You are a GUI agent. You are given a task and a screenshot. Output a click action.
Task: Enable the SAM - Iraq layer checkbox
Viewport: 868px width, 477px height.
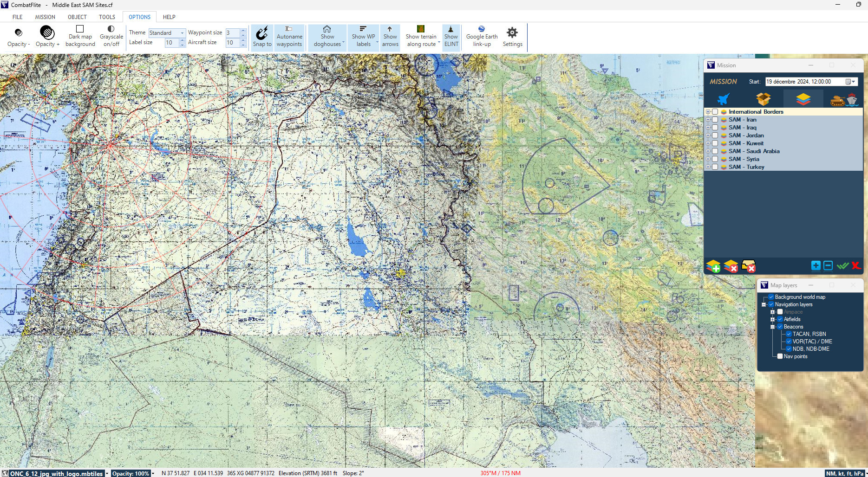pyautogui.click(x=715, y=128)
